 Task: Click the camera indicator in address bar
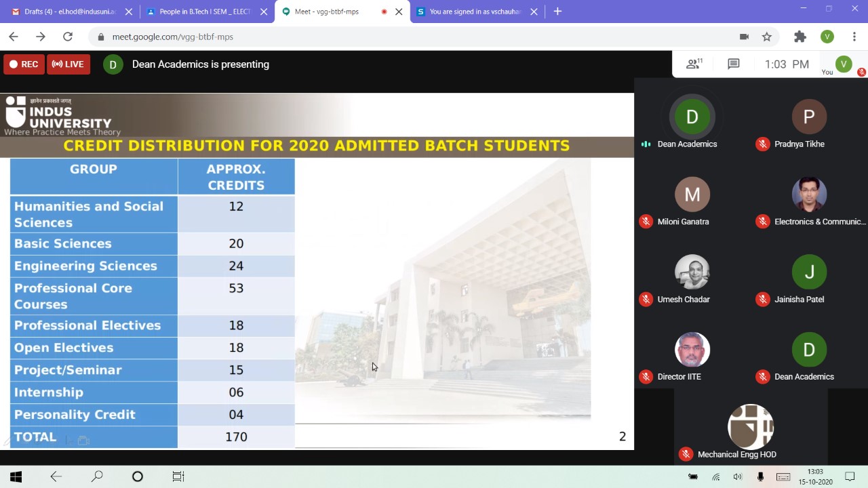[744, 37]
